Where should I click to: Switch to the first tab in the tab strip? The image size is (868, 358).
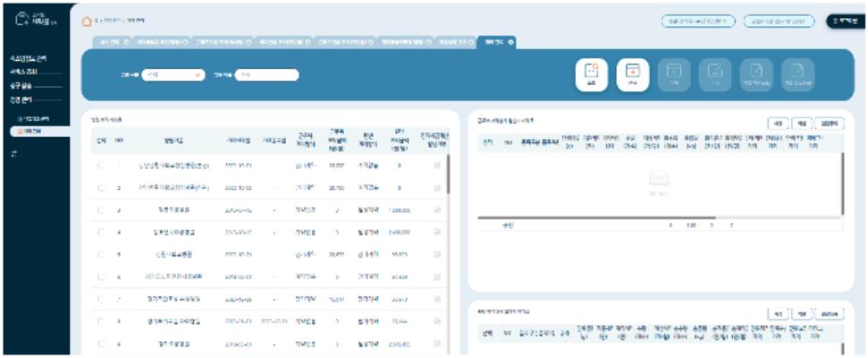click(113, 42)
